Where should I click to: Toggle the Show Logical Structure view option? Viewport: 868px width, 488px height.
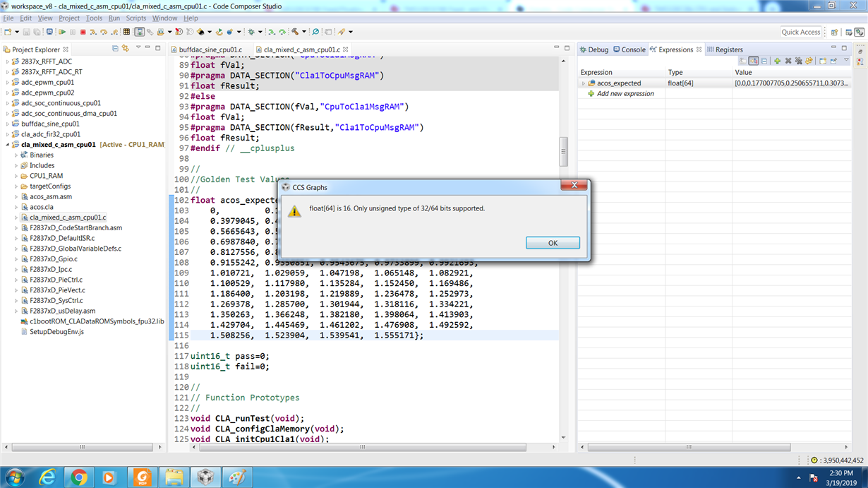(x=752, y=60)
